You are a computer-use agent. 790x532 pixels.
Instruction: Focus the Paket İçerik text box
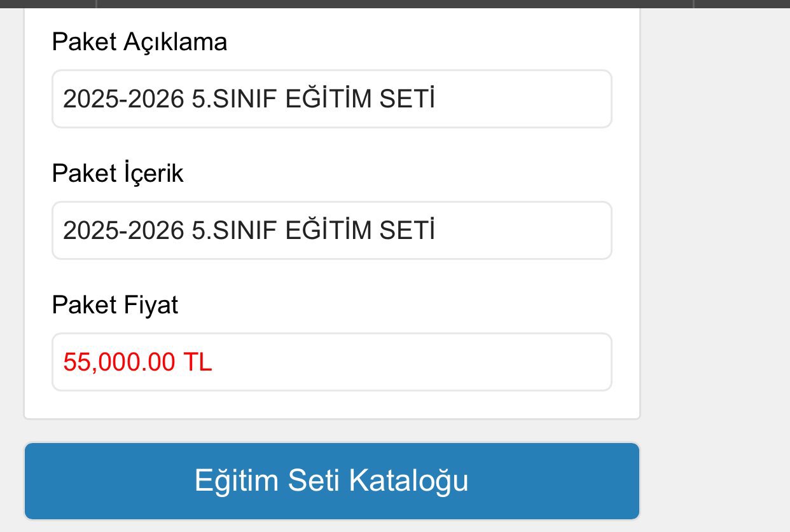331,231
